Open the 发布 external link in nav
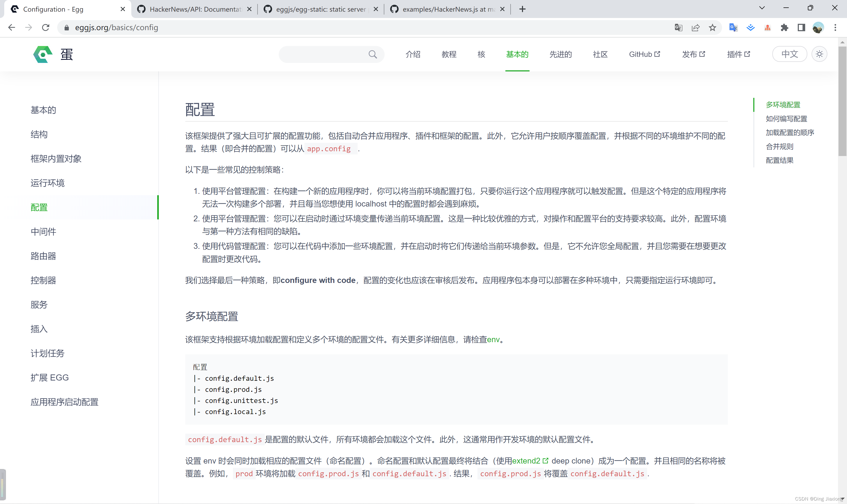The image size is (847, 504). click(694, 54)
